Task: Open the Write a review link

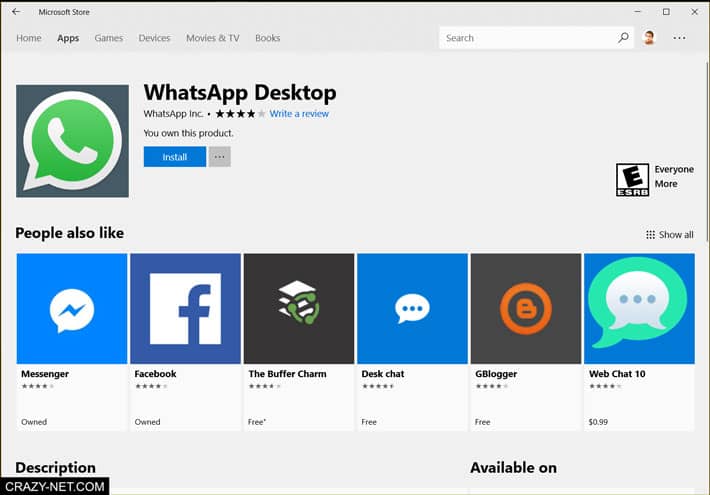Action: (x=299, y=114)
